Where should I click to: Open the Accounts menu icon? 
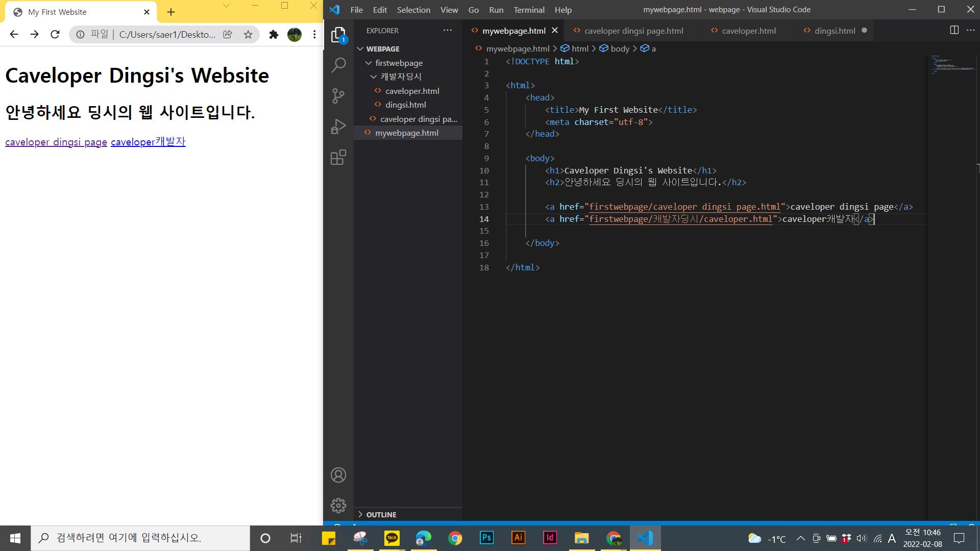338,475
